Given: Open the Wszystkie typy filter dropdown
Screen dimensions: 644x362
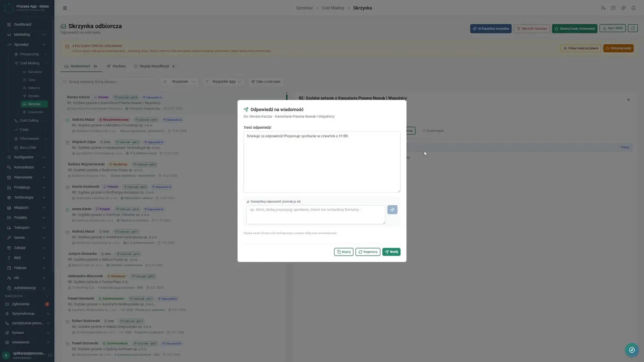Looking at the screenshot, I should 224,82.
